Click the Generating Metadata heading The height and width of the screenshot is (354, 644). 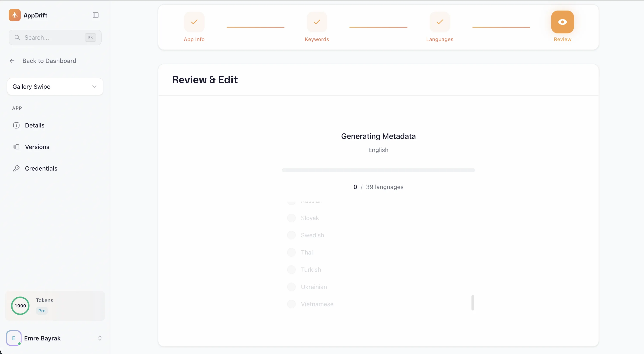(378, 136)
